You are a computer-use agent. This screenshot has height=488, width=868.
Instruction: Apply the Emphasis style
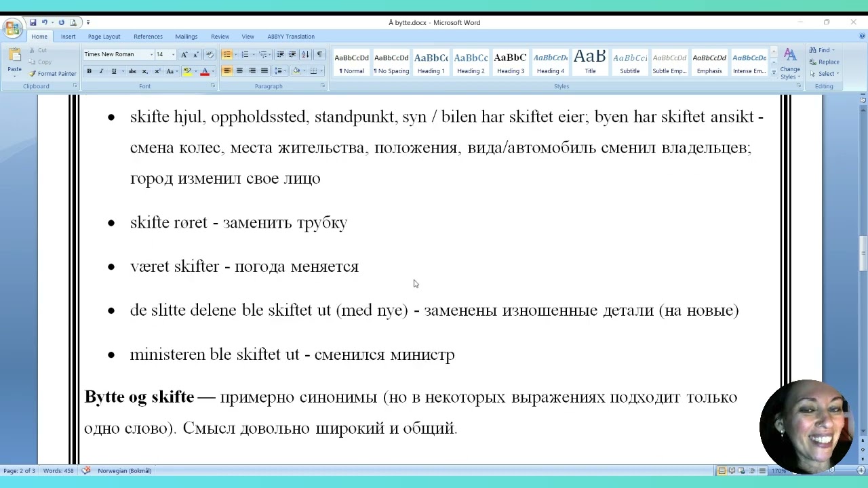[709, 63]
